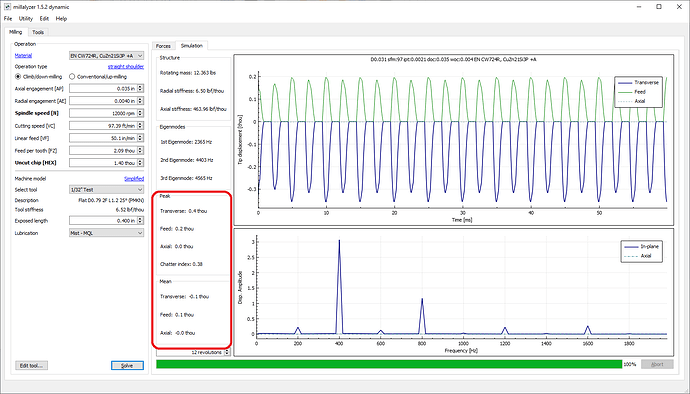Click the Feed legend entry in displacement plot
Screen dimensions: 690x394
coord(632,92)
